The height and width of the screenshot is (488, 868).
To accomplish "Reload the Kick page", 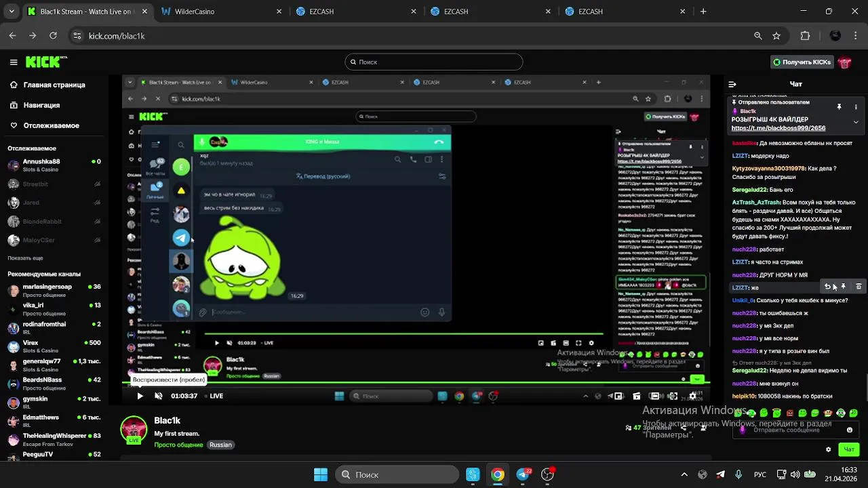I will coord(53,36).
